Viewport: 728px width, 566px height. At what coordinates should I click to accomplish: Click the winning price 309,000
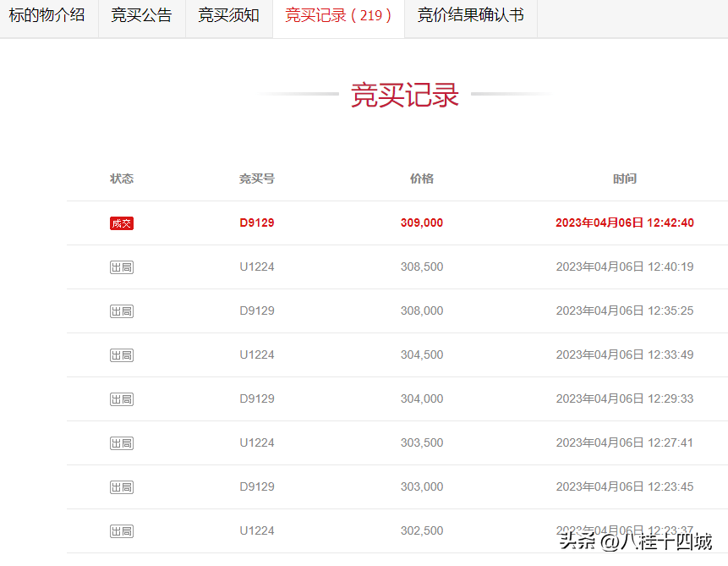(x=422, y=223)
